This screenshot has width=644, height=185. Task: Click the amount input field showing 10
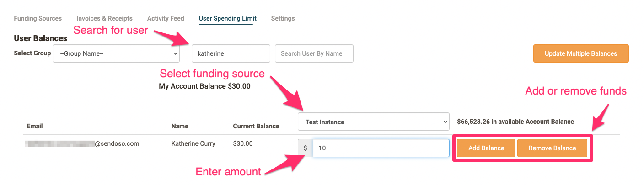(x=381, y=148)
